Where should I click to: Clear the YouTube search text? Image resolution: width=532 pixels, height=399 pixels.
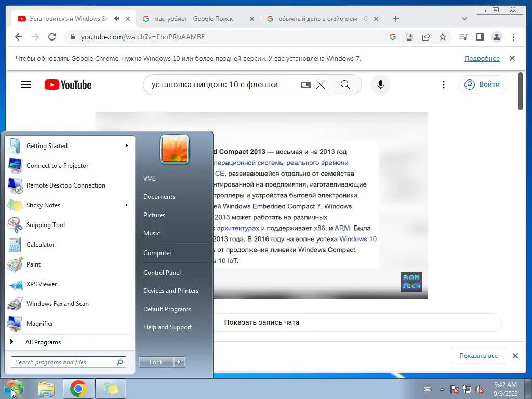321,85
